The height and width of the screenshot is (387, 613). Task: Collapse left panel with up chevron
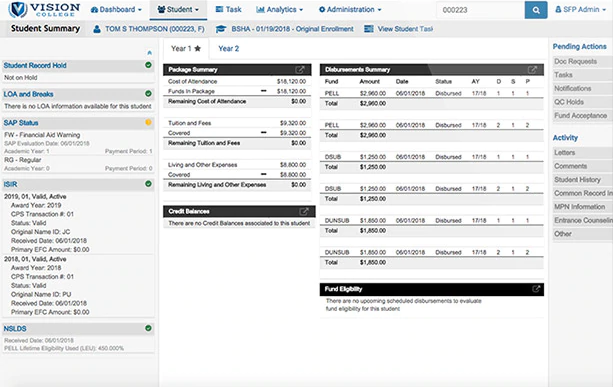[x=149, y=52]
